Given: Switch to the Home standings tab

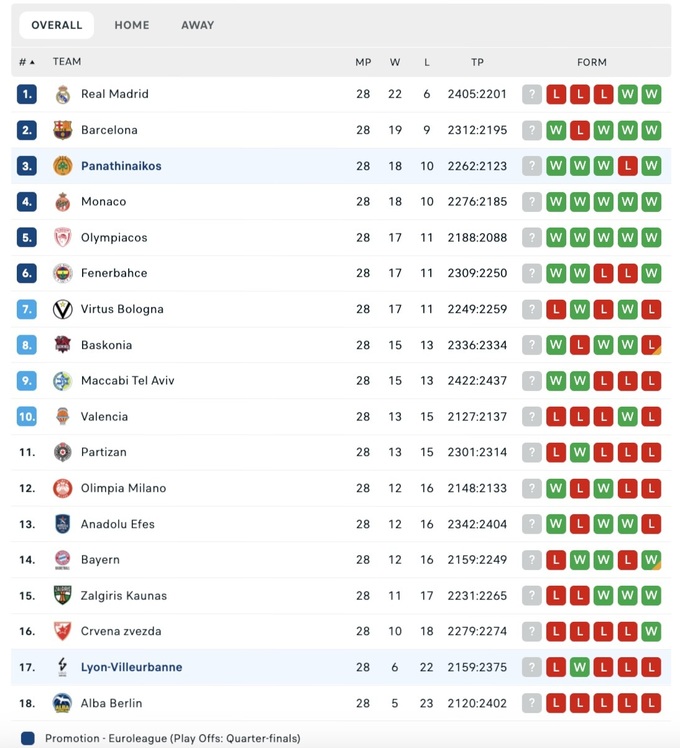Looking at the screenshot, I should (132, 25).
